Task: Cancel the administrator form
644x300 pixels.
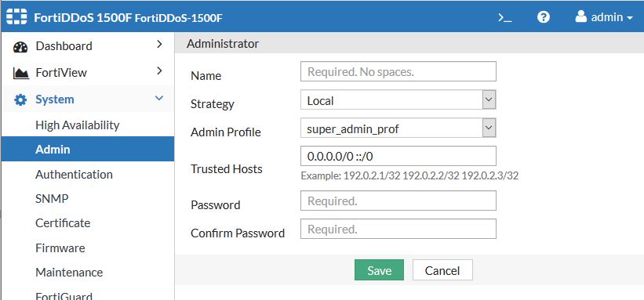Action: pos(442,270)
